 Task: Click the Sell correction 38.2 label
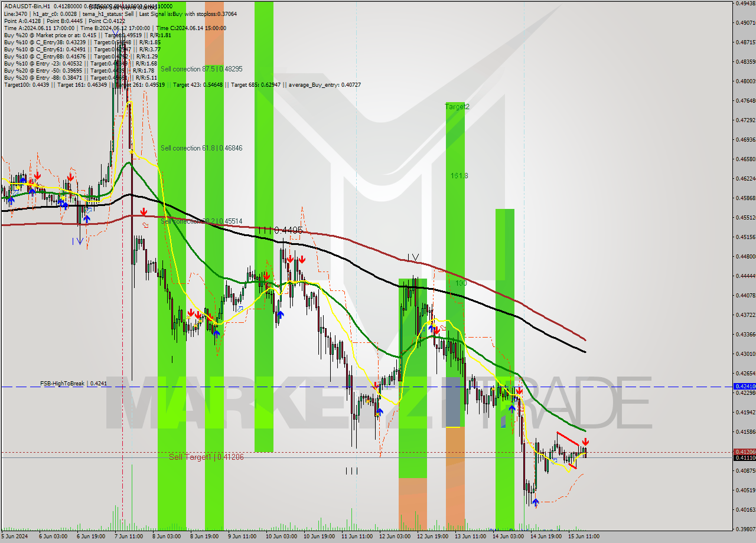[201, 221]
